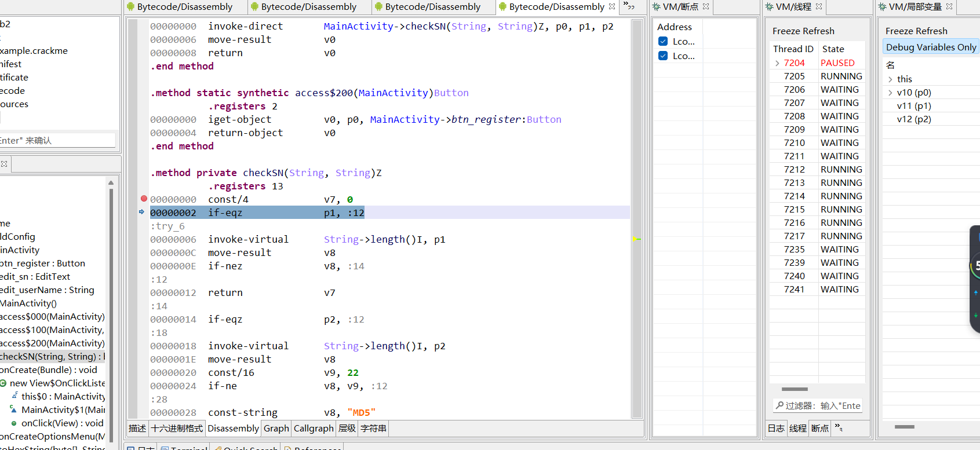
Task: Close the VM/断点 breakpoints panel tab
Action: point(706,7)
